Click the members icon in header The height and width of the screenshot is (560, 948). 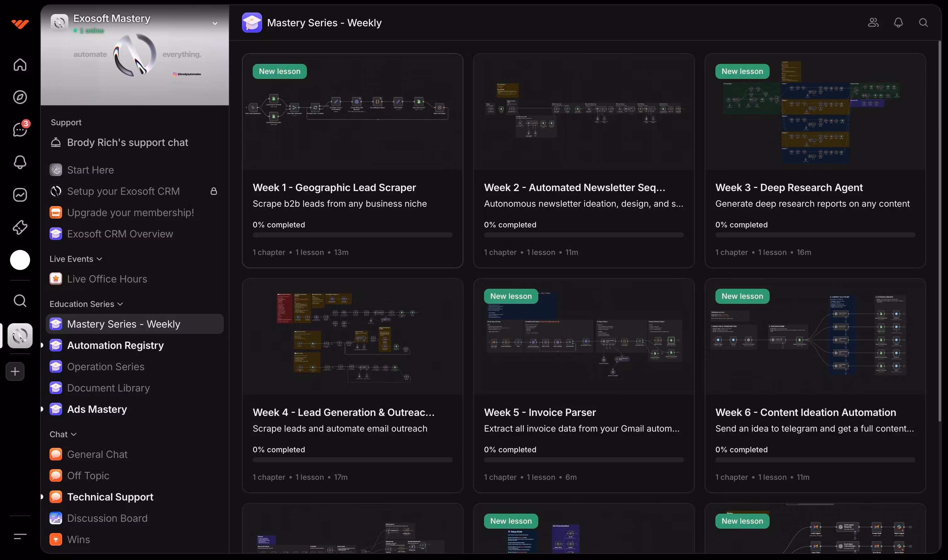pos(873,23)
